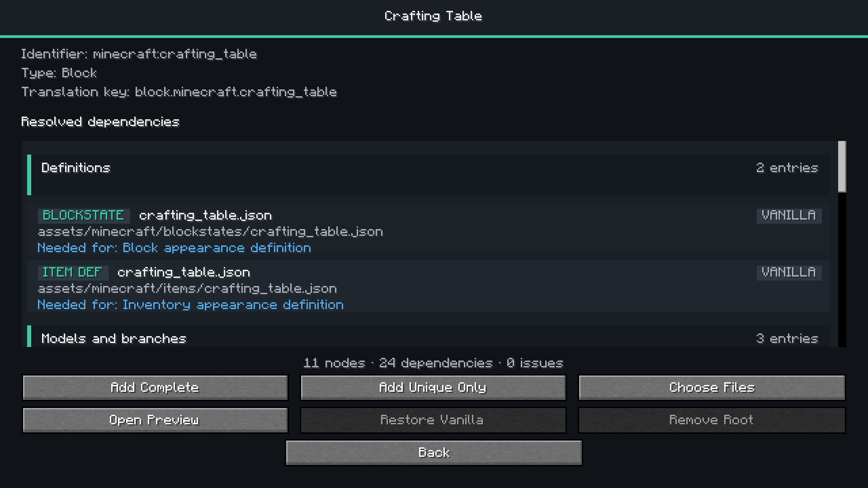Screen dimensions: 868x488
Task: Launch Open Preview
Action: (155, 420)
